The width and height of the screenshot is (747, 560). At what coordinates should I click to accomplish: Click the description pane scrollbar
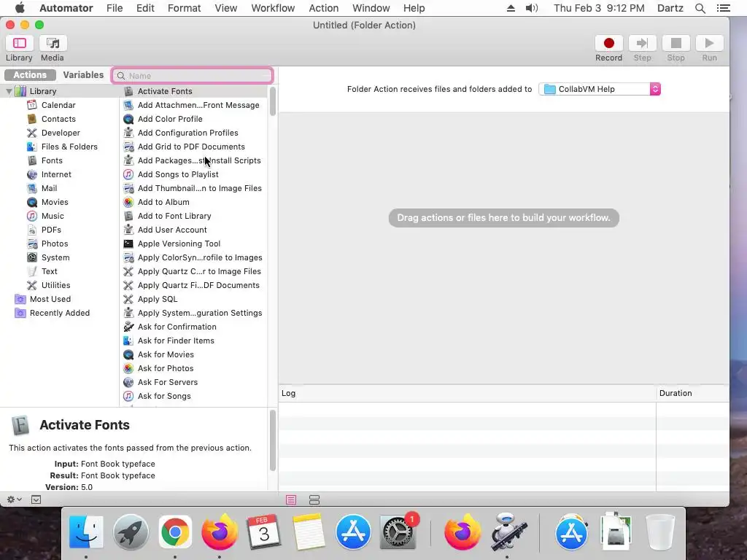pyautogui.click(x=273, y=440)
